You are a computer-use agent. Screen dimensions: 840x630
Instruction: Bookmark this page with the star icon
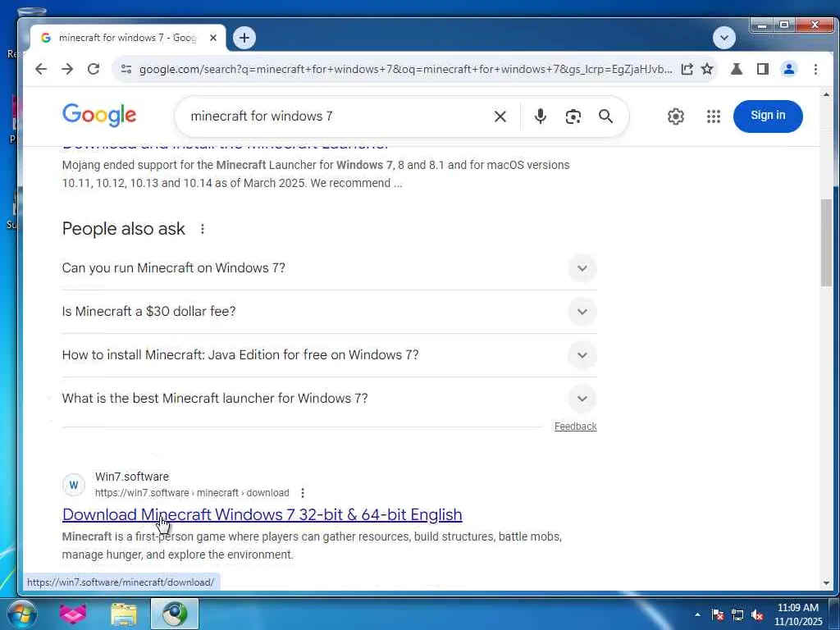coord(707,69)
